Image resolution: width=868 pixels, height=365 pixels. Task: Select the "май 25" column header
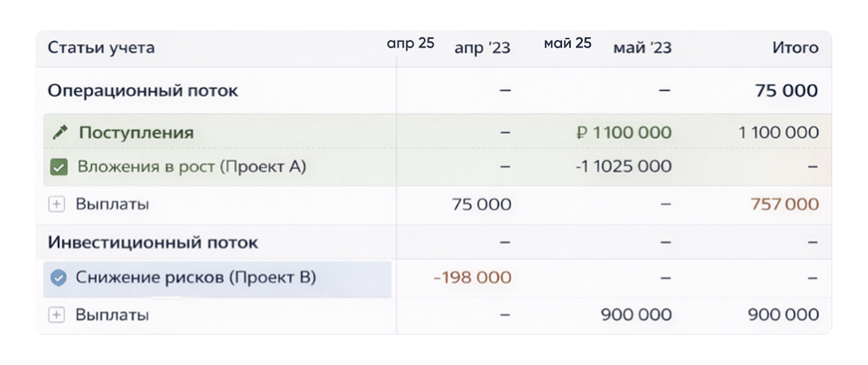(x=567, y=43)
